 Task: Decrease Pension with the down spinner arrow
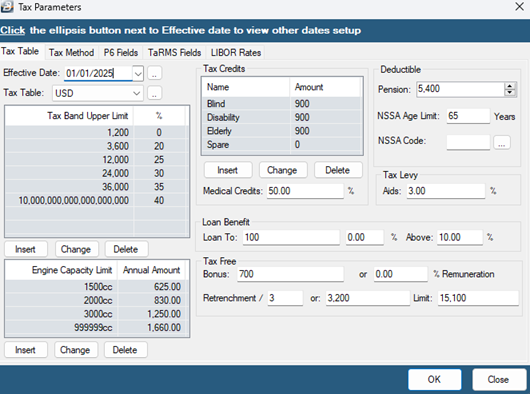tap(510, 93)
